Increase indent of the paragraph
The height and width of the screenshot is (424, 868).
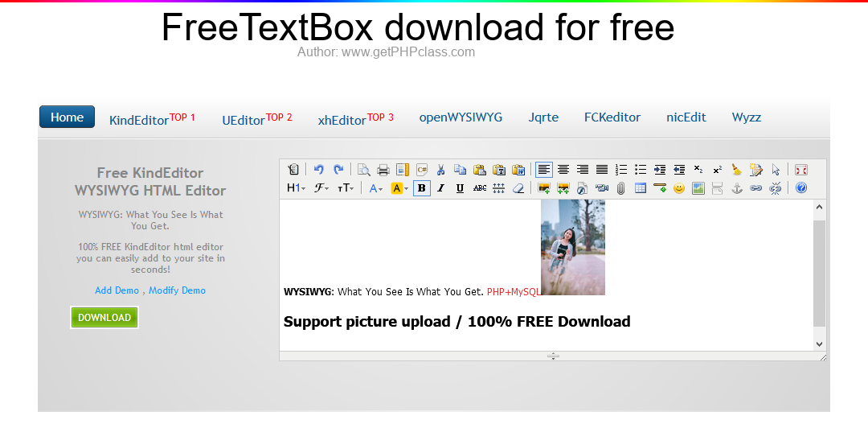pyautogui.click(x=660, y=170)
